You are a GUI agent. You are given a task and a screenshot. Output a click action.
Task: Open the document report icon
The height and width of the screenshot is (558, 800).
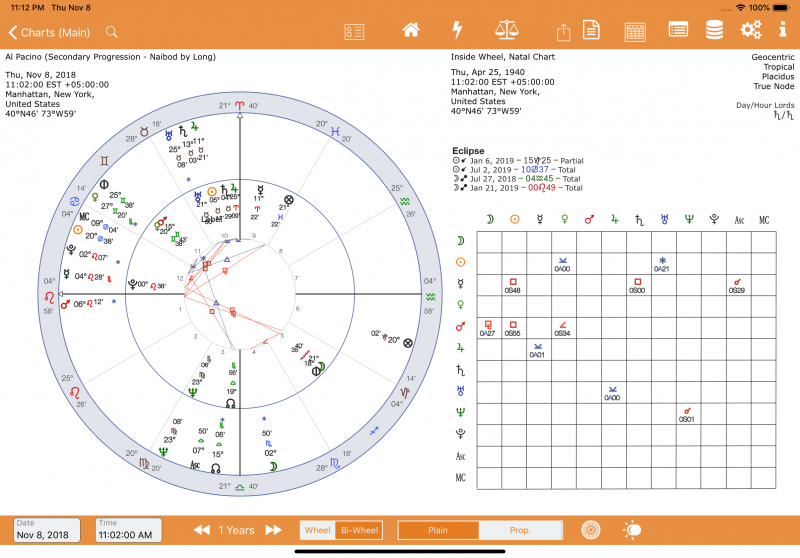point(591,30)
